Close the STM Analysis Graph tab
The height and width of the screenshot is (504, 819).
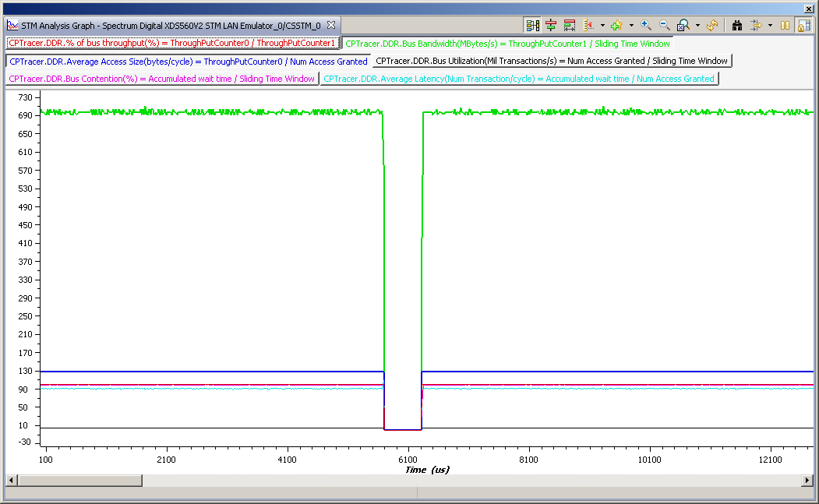331,25
